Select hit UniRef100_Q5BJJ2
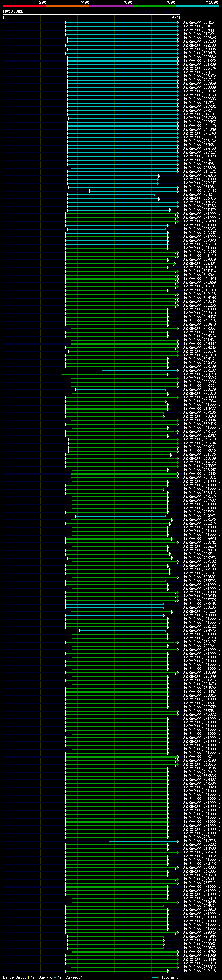 tap(199, 837)
